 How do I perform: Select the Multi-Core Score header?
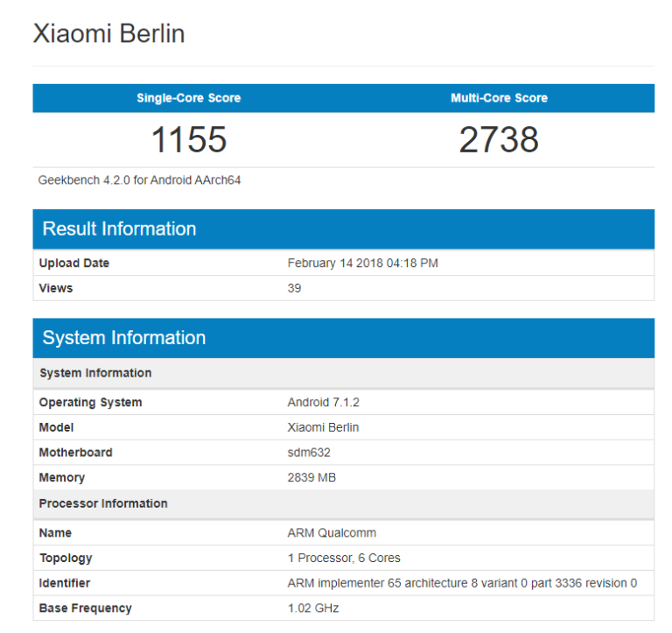click(x=499, y=98)
